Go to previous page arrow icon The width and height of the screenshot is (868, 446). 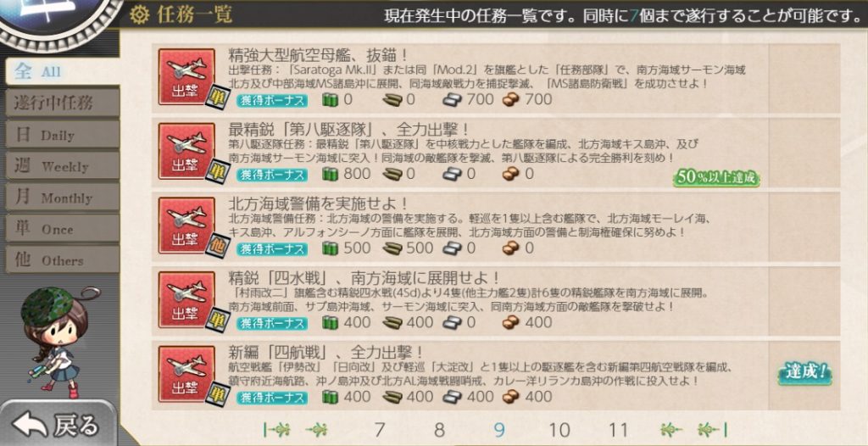(316, 429)
